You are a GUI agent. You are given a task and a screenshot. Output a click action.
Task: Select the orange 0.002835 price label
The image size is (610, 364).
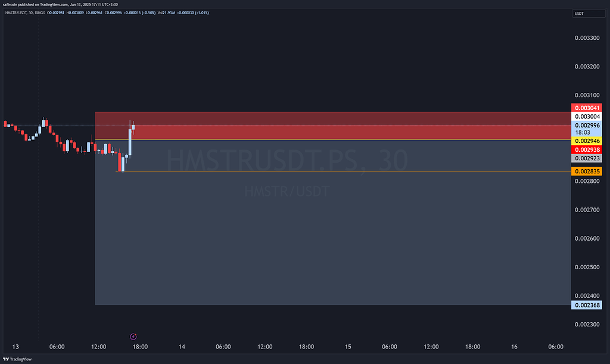point(587,172)
